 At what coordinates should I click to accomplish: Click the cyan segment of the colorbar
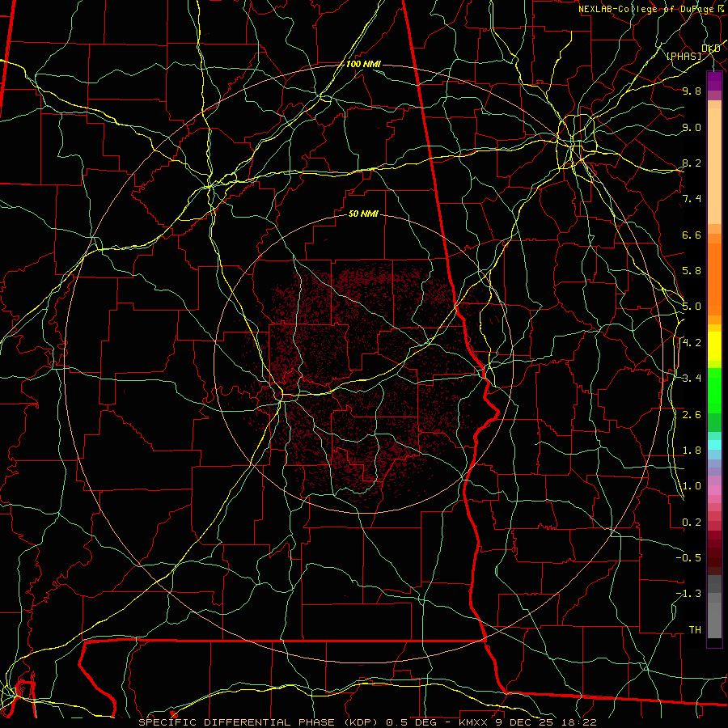pyautogui.click(x=714, y=445)
